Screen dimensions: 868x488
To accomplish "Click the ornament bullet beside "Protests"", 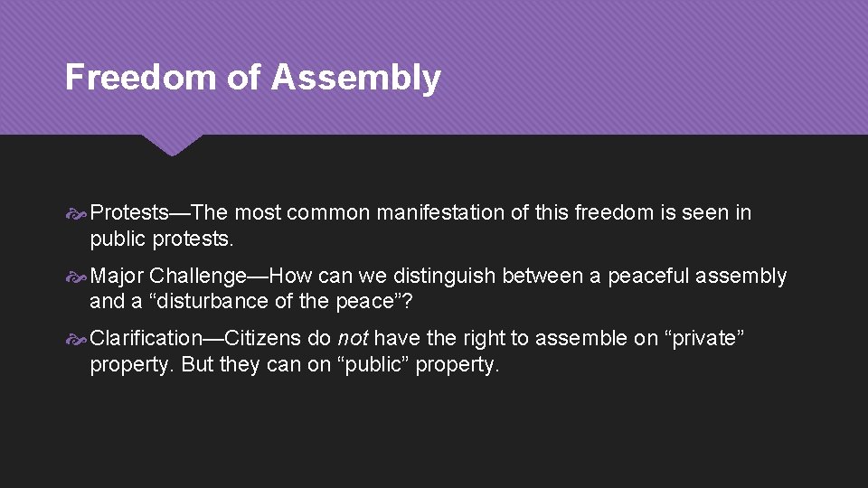I will 76,213.
